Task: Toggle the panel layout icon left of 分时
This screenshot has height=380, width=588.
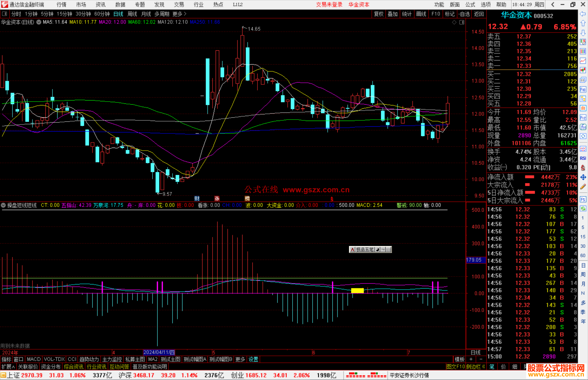Action: pyautogui.click(x=5, y=14)
